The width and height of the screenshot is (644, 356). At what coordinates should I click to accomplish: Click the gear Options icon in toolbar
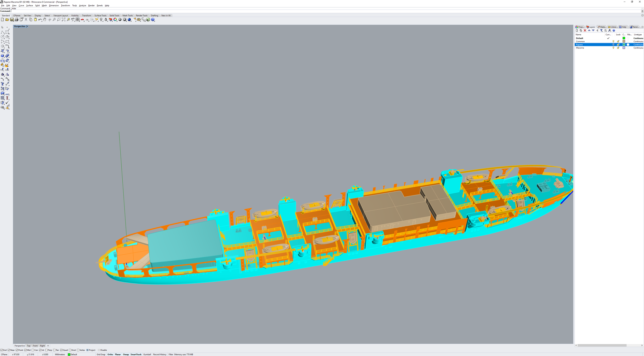pyautogui.click(x=139, y=20)
